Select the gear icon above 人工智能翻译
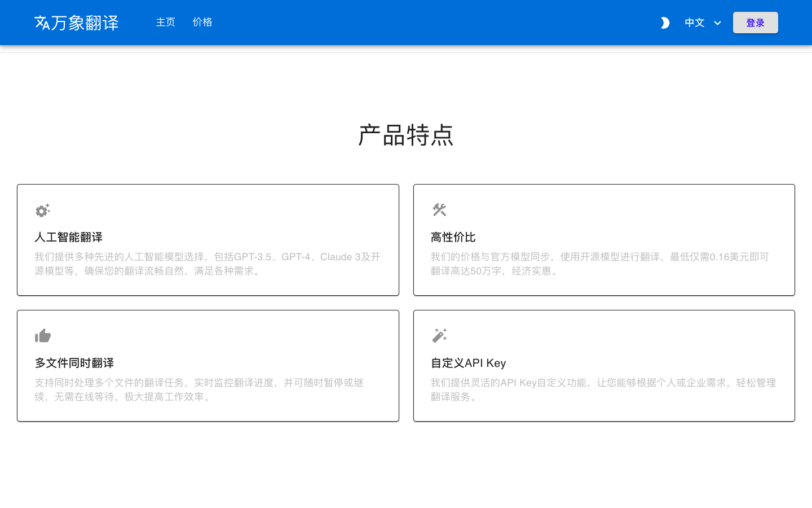Screen dimensions: 812x508 click(43, 211)
